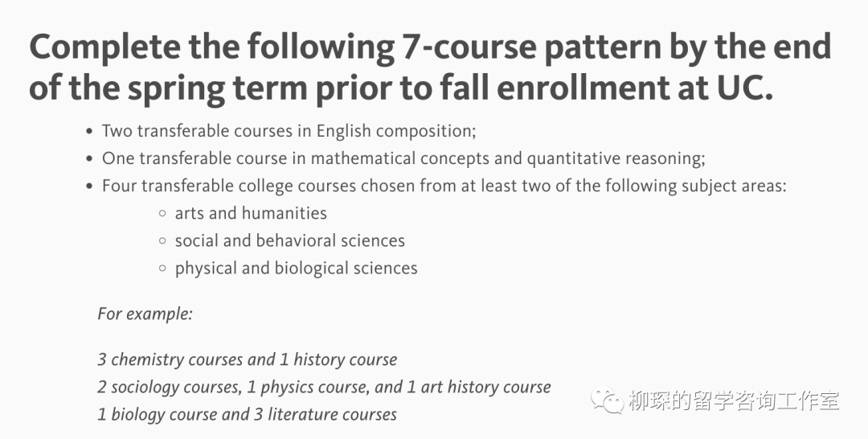Screen dimensions: 868x439
Task: Select the "social and behavioral sciences" sub-item
Action: [x=289, y=240]
